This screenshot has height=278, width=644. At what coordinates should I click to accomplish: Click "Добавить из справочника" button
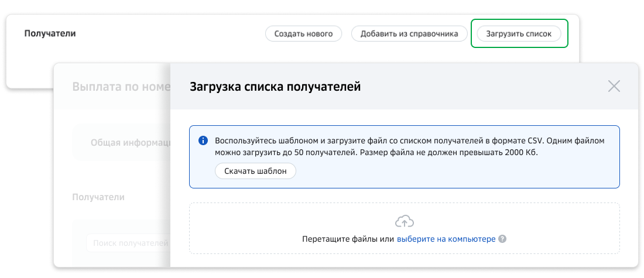point(409,34)
